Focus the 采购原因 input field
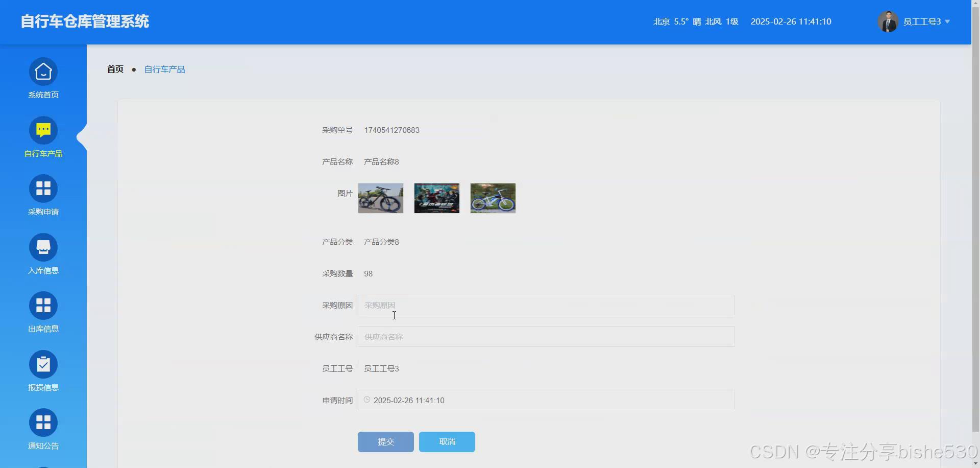The width and height of the screenshot is (980, 468). (546, 305)
